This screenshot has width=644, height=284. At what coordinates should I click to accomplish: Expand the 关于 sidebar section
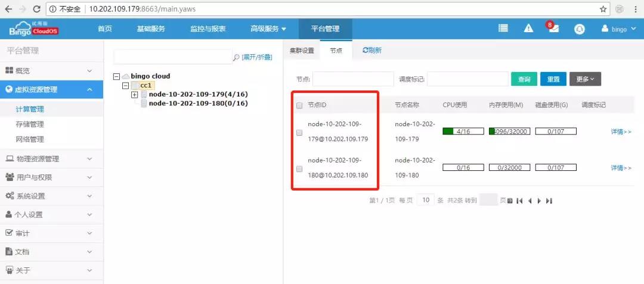[51, 270]
